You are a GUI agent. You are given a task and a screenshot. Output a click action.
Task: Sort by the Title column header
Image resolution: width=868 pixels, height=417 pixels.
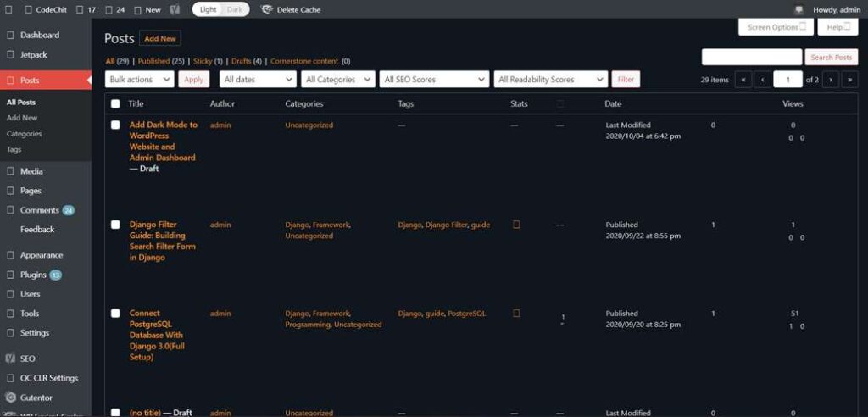pyautogui.click(x=136, y=103)
